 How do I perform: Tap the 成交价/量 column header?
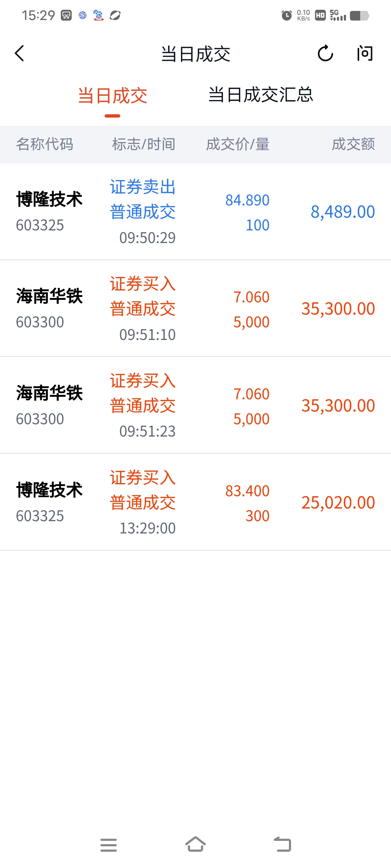click(x=237, y=144)
